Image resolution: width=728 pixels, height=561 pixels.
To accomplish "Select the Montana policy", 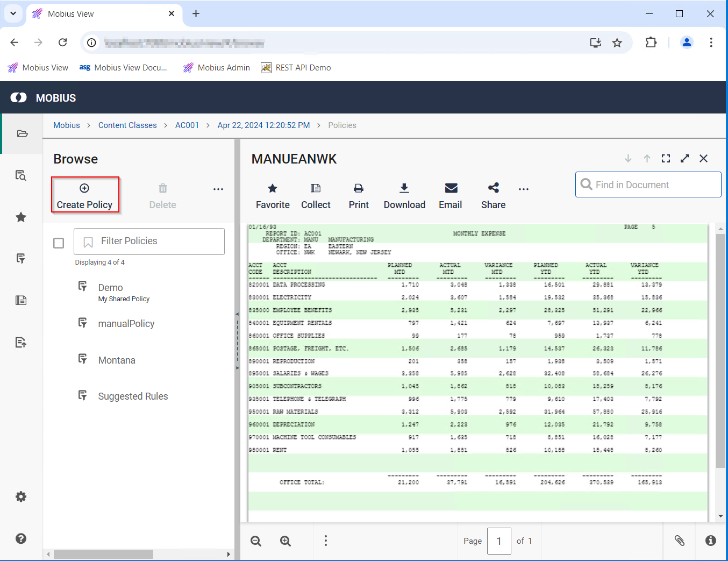I will click(117, 360).
